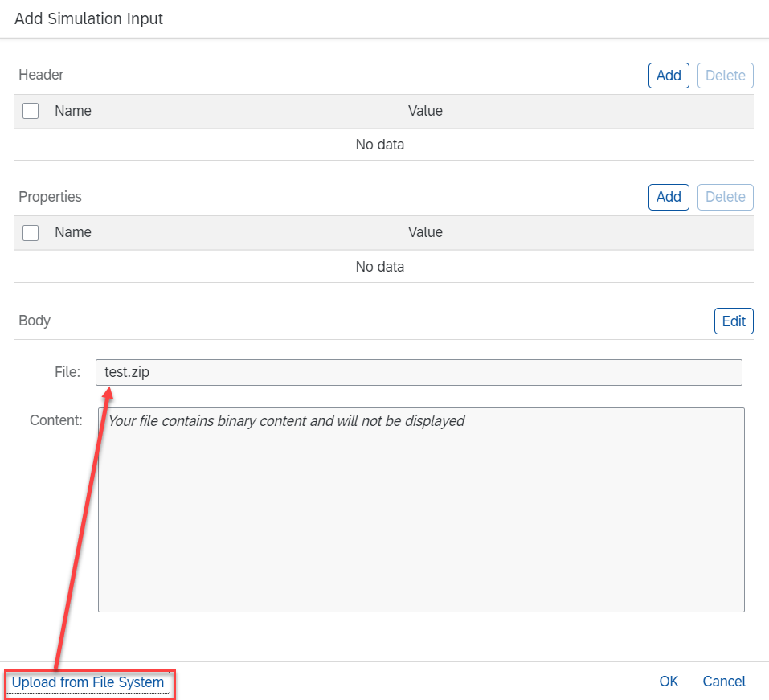Click the Name column header under Properties

(x=72, y=232)
